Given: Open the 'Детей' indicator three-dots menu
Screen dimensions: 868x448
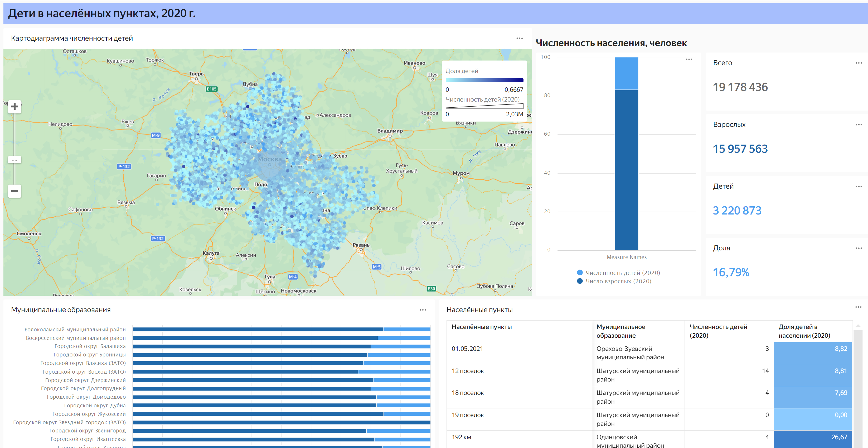Looking at the screenshot, I should click(x=859, y=186).
